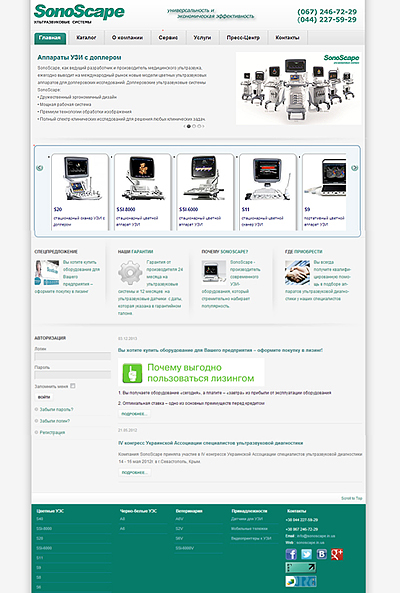The image size is (400, 593).
Task: Select the third slider pagination dot
Action: [x=199, y=126]
